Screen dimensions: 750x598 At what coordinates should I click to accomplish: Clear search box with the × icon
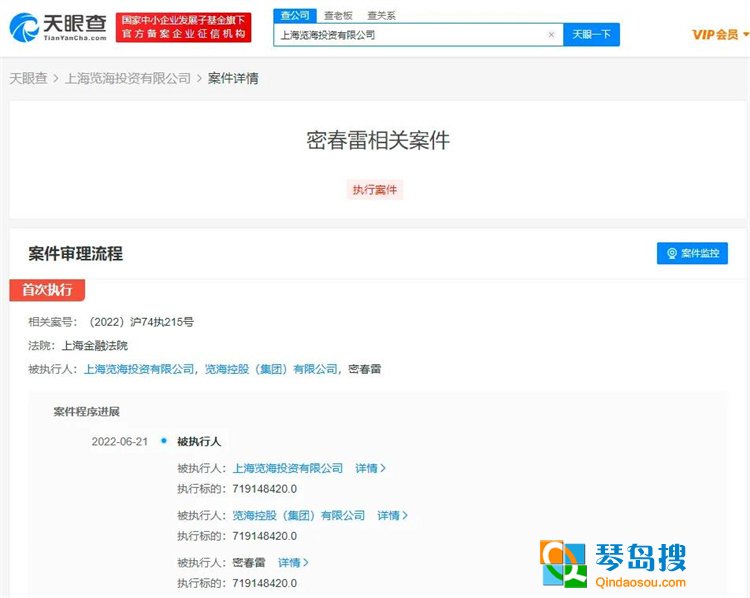[551, 34]
